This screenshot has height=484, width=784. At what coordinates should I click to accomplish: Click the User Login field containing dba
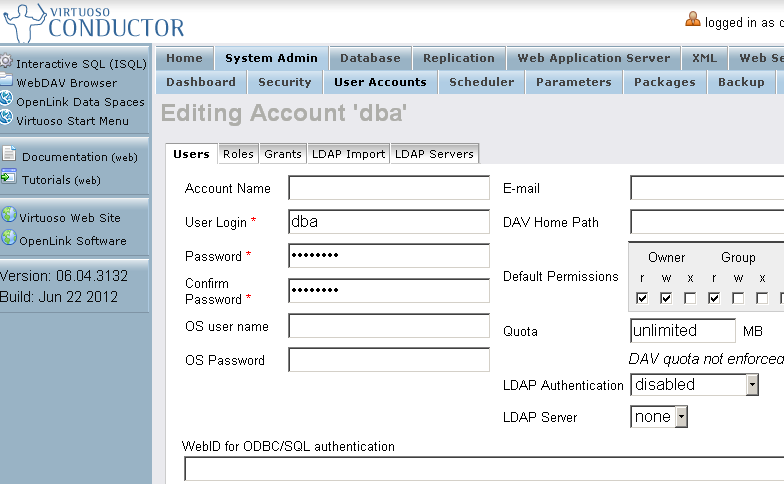(389, 222)
